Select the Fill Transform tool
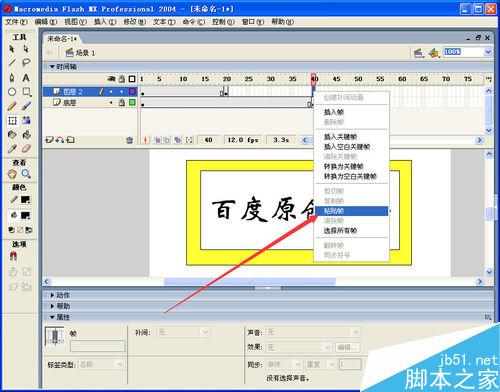 pyautogui.click(x=26, y=120)
